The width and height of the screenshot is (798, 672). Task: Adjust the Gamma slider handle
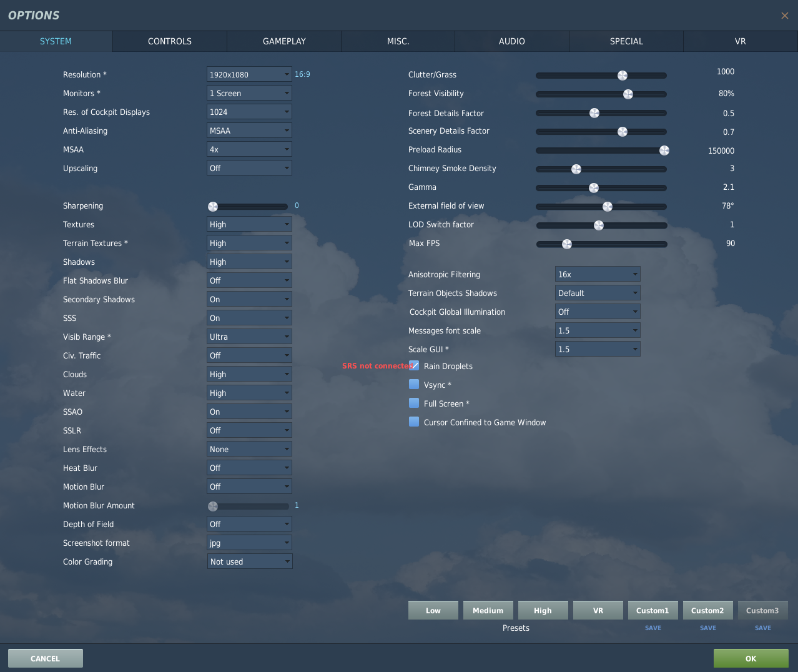(594, 188)
